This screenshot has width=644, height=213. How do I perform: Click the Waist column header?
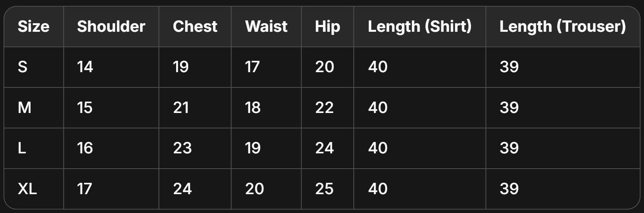266,27
